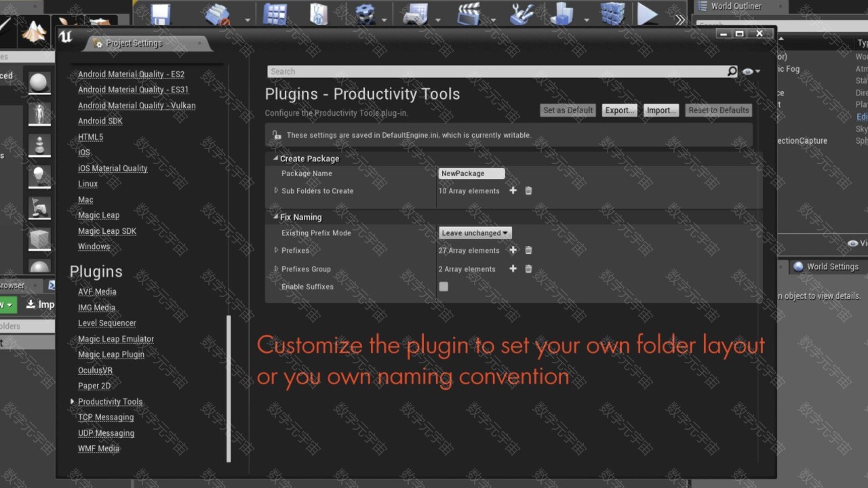Viewport: 868px width, 488px height.
Task: Select the Cube placement icon
Action: (x=39, y=239)
